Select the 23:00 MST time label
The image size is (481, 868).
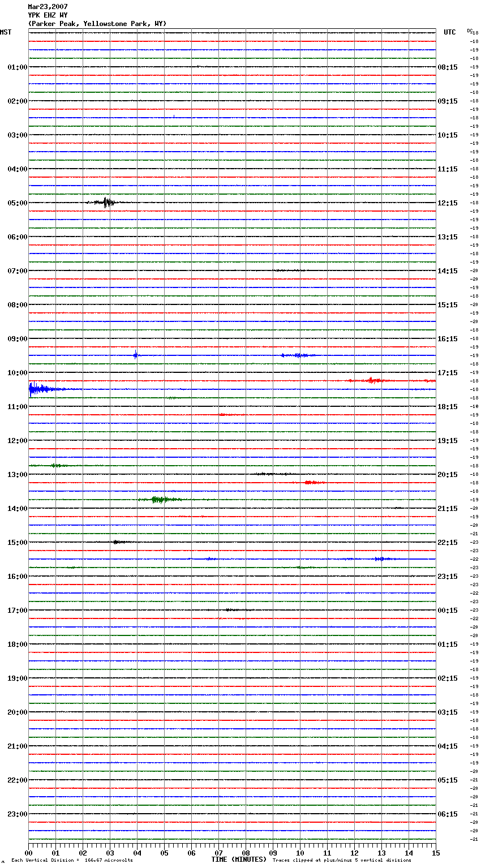click(x=18, y=814)
